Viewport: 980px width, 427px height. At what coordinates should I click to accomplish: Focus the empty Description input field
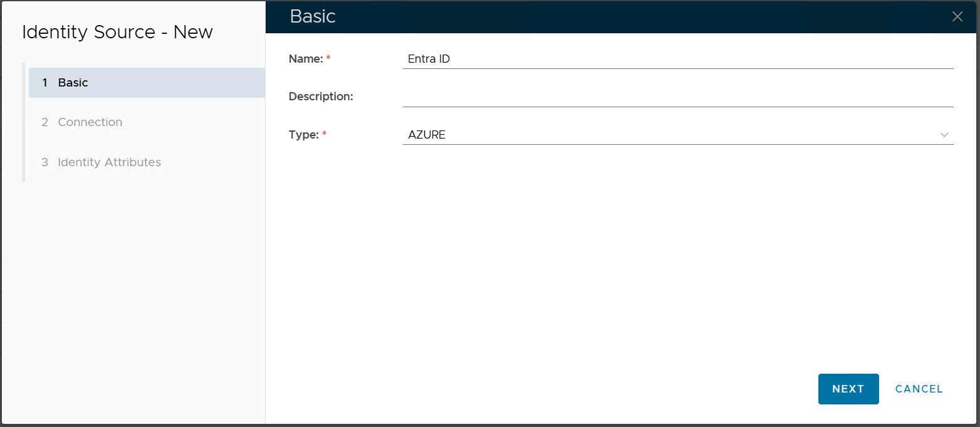677,97
